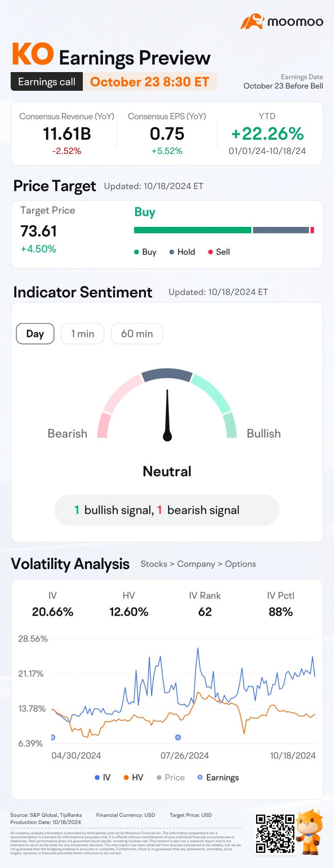The image size is (334, 868).
Task: Switch to the 60 min tab
Action: (137, 334)
